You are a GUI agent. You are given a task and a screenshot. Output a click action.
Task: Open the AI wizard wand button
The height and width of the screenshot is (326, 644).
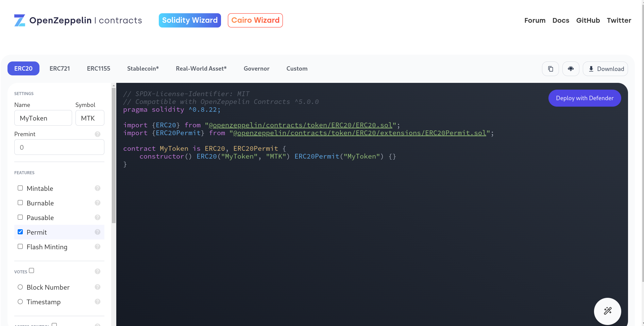pos(607,311)
